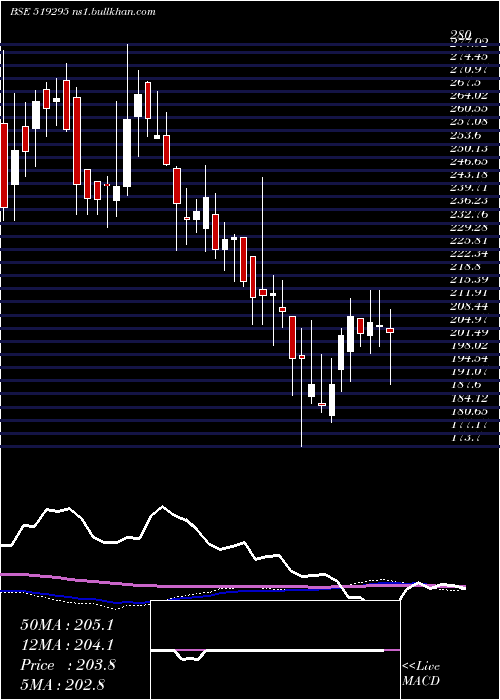Click the 264.02 price axis label

point(469,96)
